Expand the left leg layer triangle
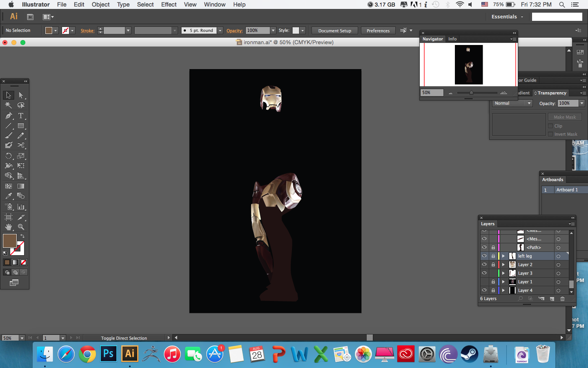Screen dimensions: 588x368 [503, 256]
